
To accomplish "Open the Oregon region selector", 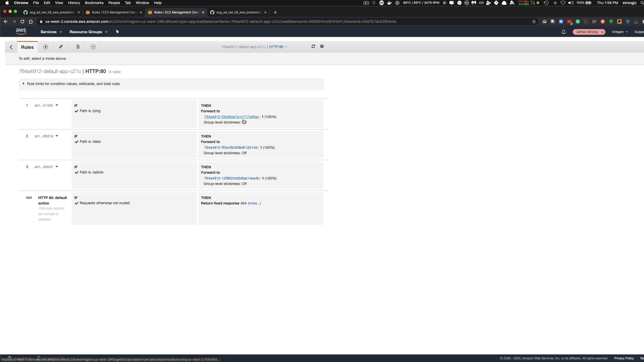I will tap(620, 32).
